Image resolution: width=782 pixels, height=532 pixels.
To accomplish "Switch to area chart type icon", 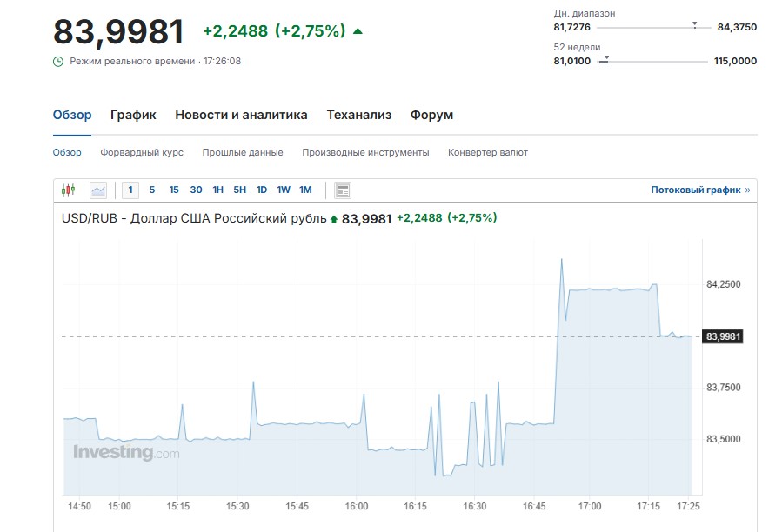I will [x=98, y=190].
